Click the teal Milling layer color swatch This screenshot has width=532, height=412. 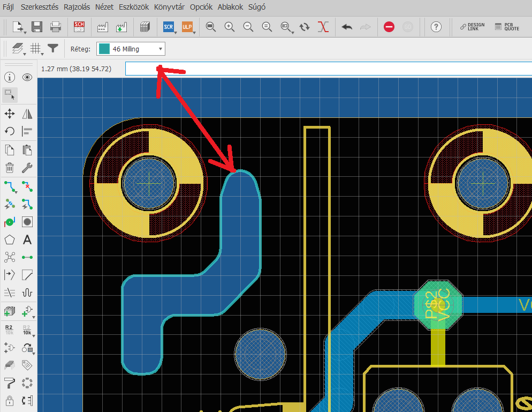click(104, 49)
